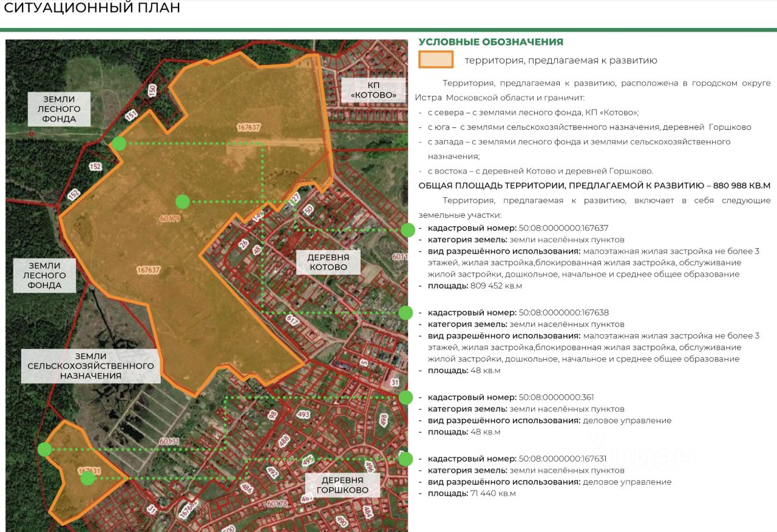Image resolution: width=777 pixels, height=532 pixels.
Task: Click the green dot beside cadastral number 50:08:0000000:361
Action: [406, 397]
